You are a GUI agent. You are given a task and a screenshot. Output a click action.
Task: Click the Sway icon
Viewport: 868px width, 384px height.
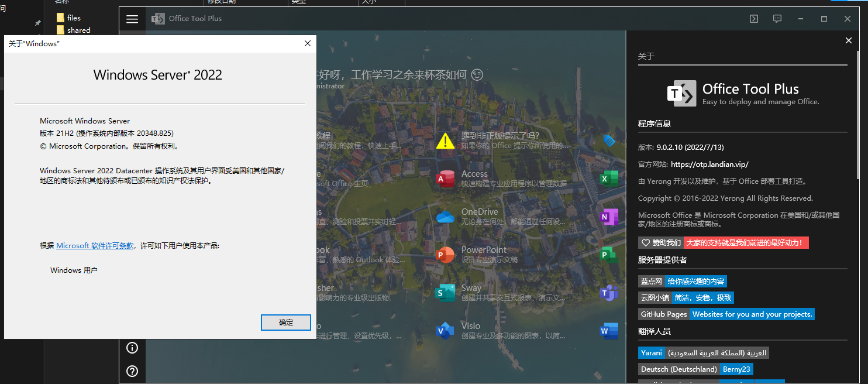coord(445,293)
